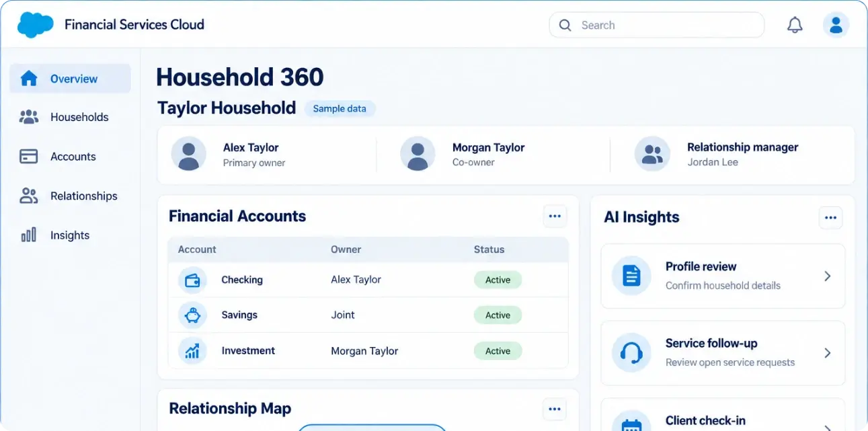Click the Active status for Savings
Screen dimensions: 868x431
coord(498,315)
